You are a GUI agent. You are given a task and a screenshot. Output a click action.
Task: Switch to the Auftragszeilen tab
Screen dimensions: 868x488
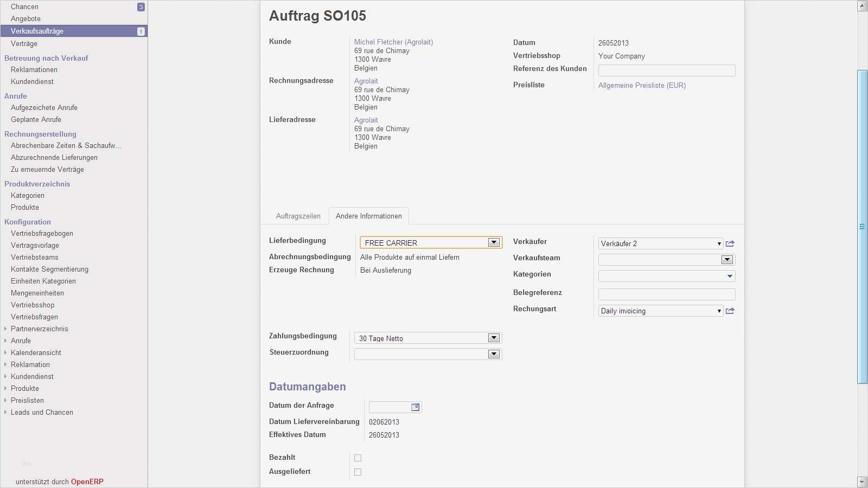point(298,216)
